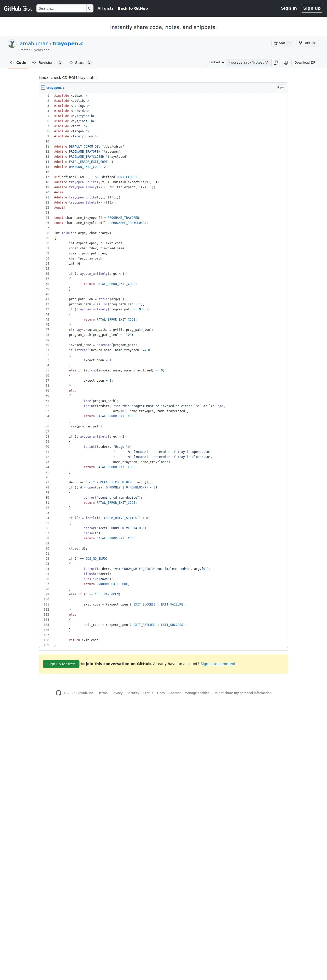Click 'Created 8 years ago' text
The width and height of the screenshot is (327, 980).
click(34, 50)
